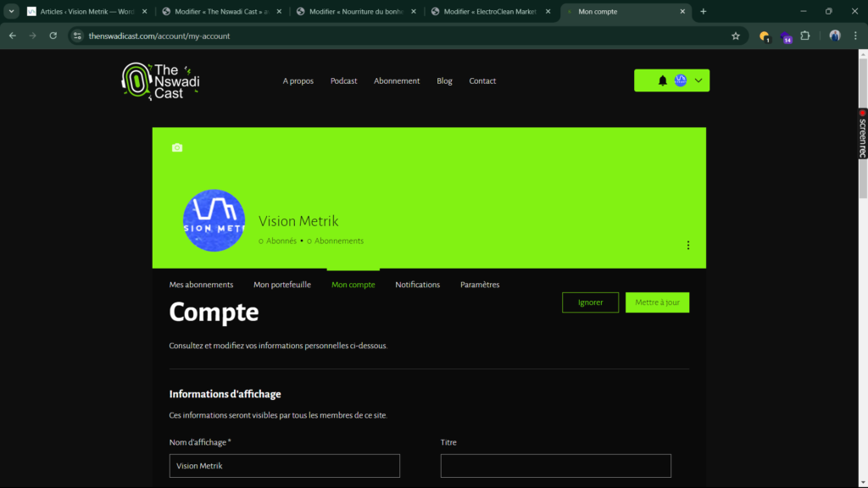Click the notification bell icon
The height and width of the screenshot is (488, 868).
coord(662,80)
